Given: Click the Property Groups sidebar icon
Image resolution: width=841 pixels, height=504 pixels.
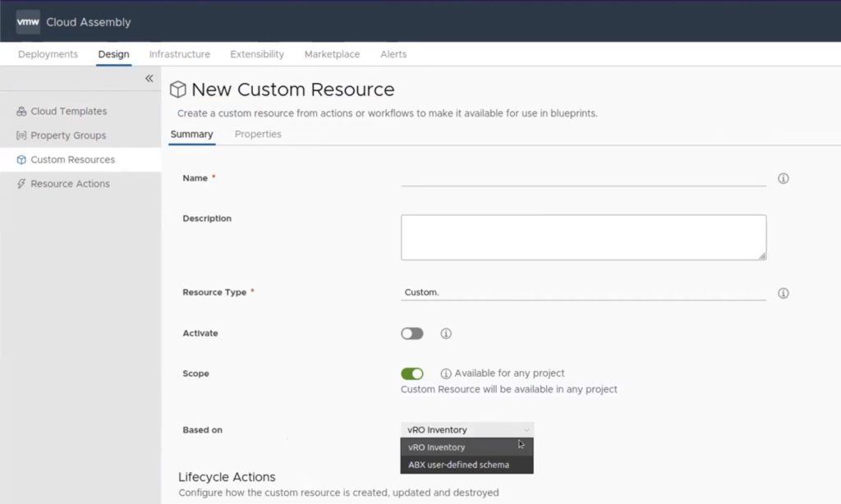Looking at the screenshot, I should click(x=21, y=135).
